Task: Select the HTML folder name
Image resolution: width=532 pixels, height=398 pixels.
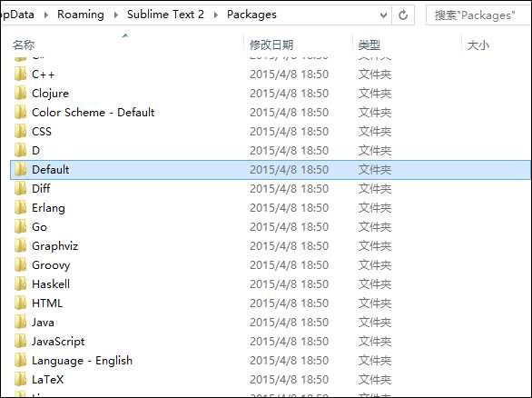Action: [47, 303]
